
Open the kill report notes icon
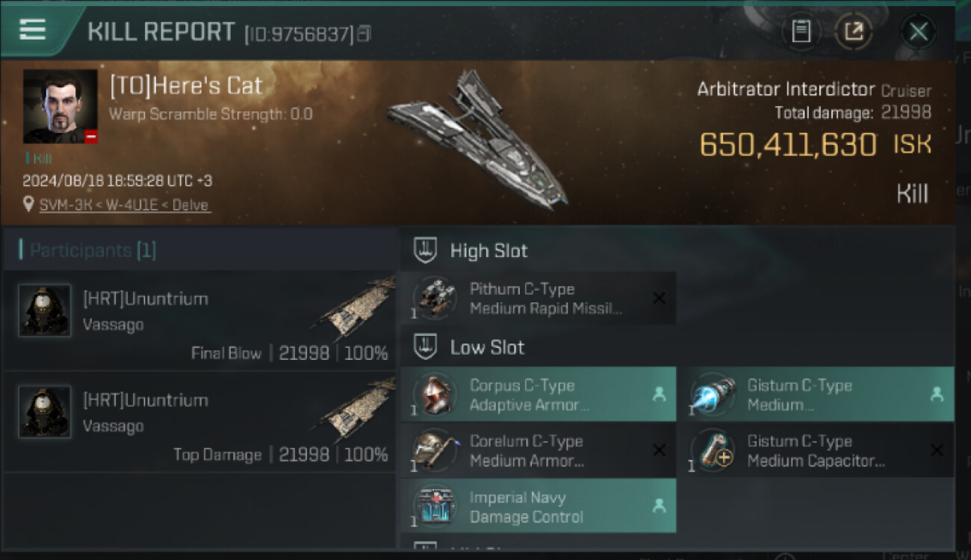(801, 31)
